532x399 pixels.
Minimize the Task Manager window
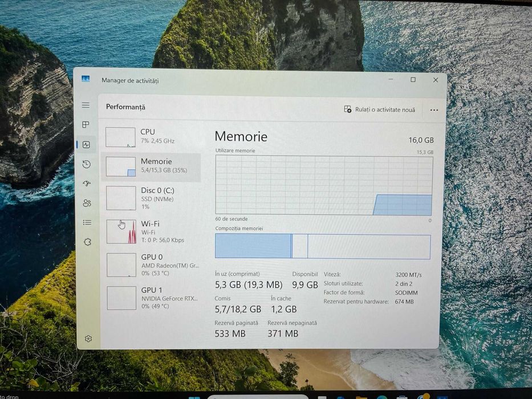pos(391,79)
